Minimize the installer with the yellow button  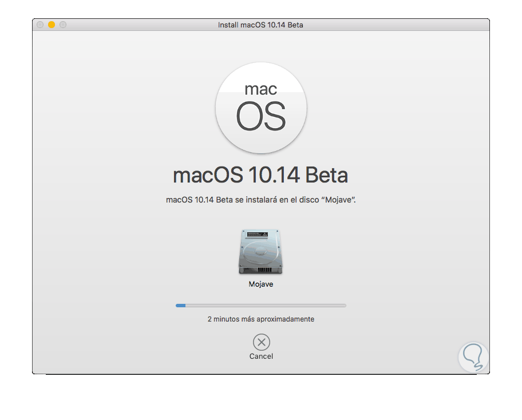52,25
